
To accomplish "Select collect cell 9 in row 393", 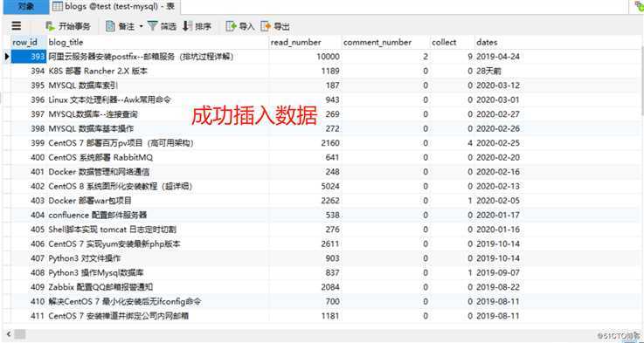I will pyautogui.click(x=452, y=57).
